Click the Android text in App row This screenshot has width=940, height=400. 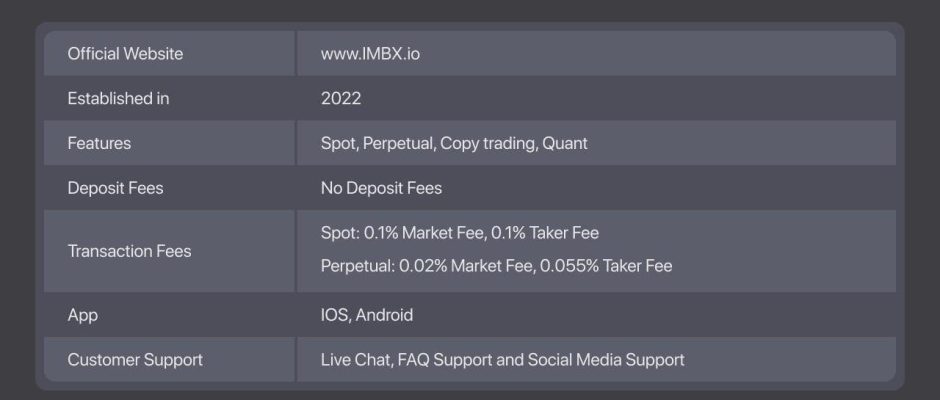pyautogui.click(x=384, y=315)
